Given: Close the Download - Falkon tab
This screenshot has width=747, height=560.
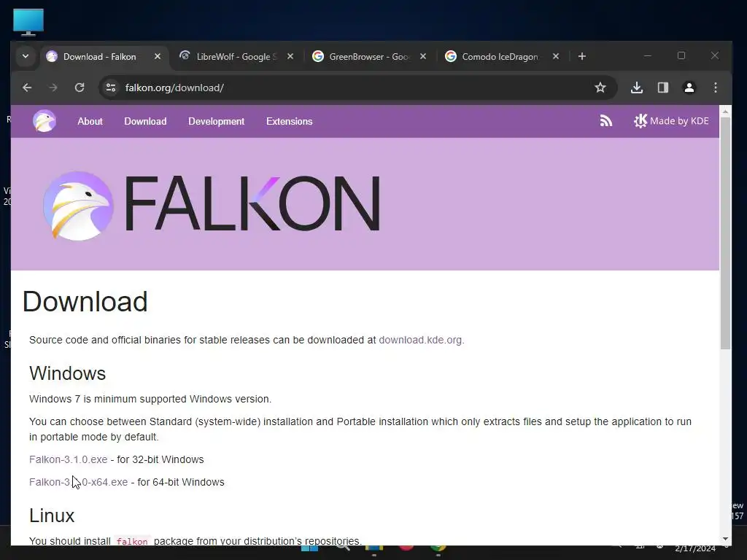Looking at the screenshot, I should (x=158, y=57).
